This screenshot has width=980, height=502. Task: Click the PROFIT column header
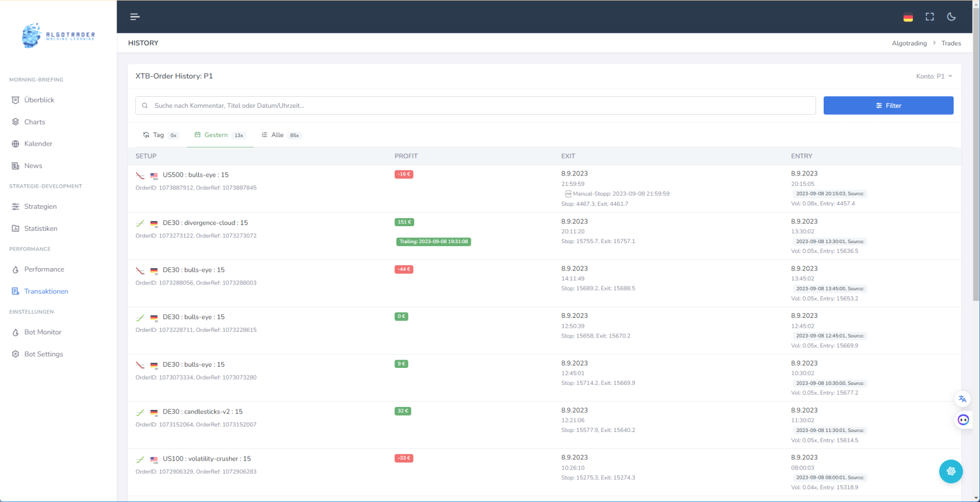pyautogui.click(x=406, y=156)
